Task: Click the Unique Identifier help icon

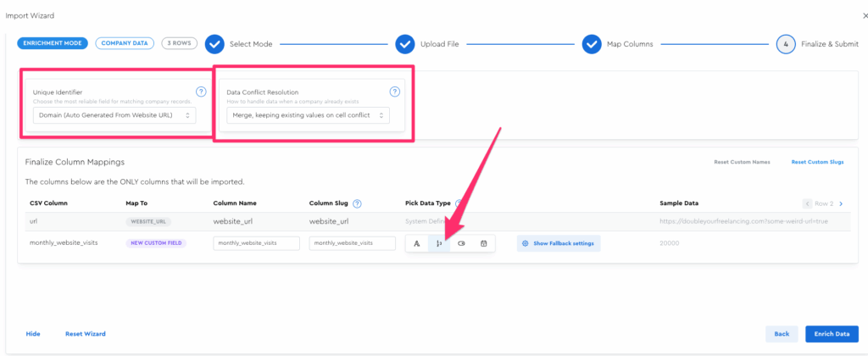Action: click(201, 92)
